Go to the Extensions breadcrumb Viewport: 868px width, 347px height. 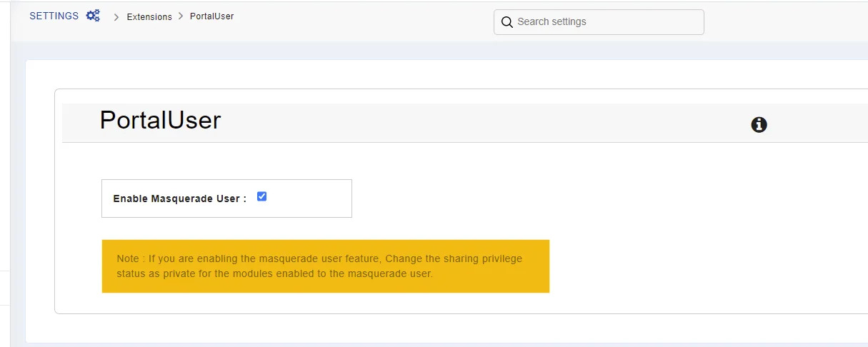pos(149,16)
